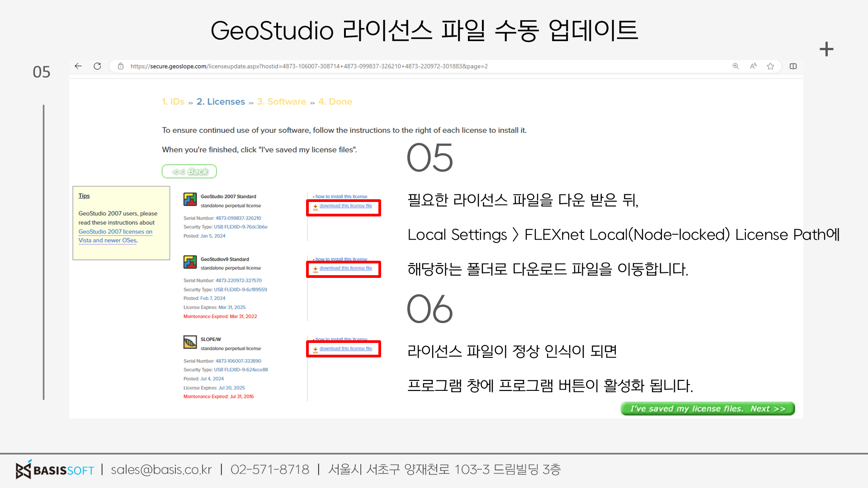Select step 4. Done

click(x=335, y=102)
